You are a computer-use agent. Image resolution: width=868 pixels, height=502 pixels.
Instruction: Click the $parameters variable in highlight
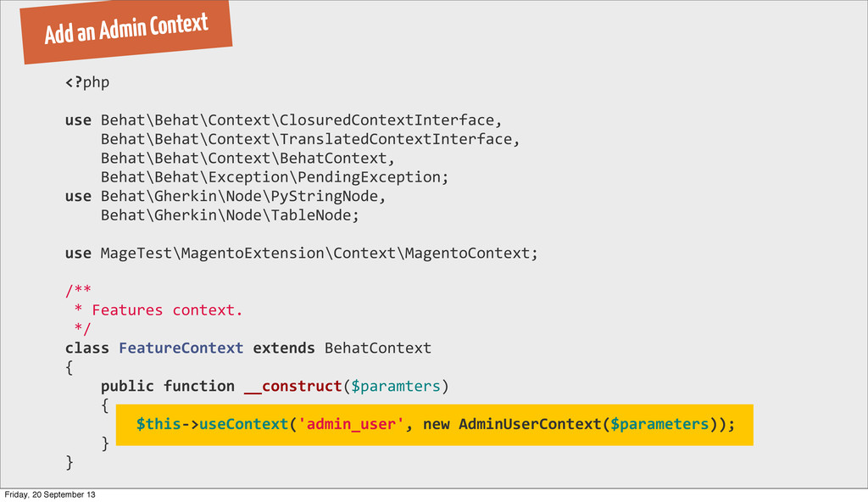[x=659, y=425]
